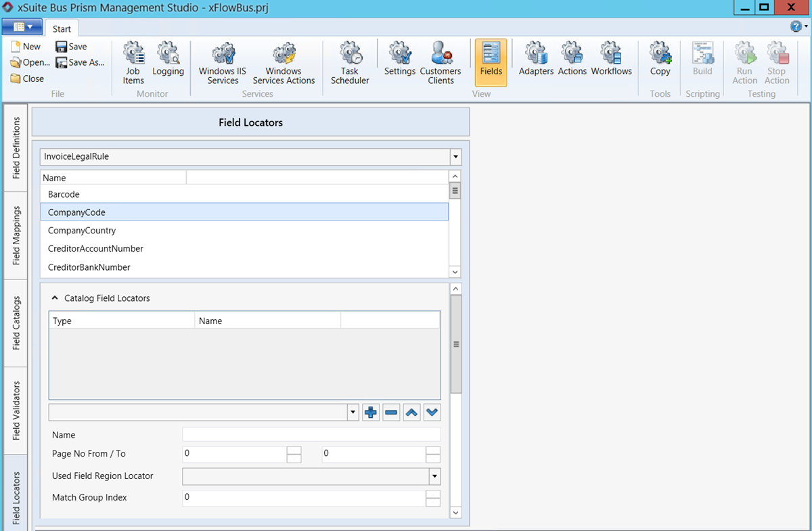Click Save As in File group

pos(81,62)
